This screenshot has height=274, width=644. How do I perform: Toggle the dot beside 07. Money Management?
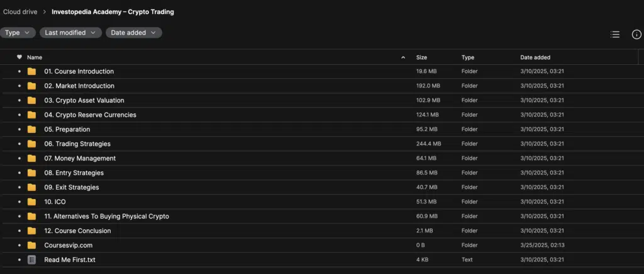pyautogui.click(x=19, y=158)
